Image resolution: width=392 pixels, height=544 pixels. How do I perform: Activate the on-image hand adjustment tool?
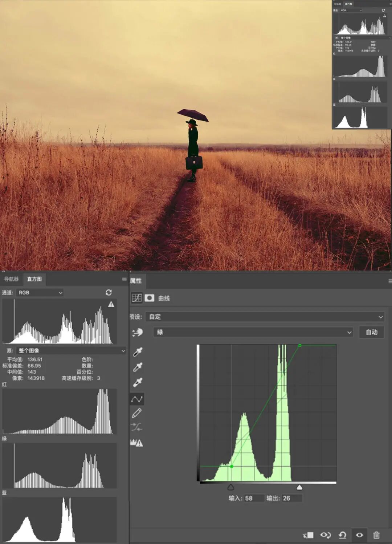(x=138, y=332)
